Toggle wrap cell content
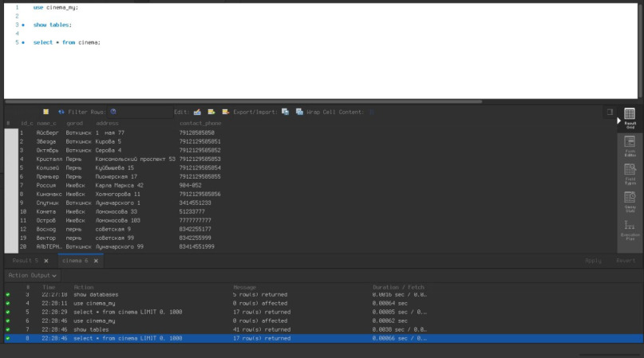Viewport: 644px width, 358px height. point(299,112)
